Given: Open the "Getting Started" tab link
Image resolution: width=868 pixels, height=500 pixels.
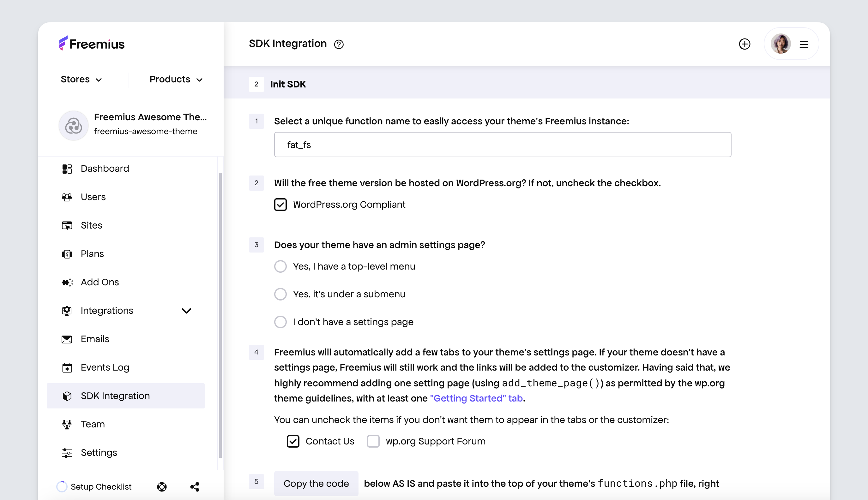Looking at the screenshot, I should pyautogui.click(x=476, y=398).
